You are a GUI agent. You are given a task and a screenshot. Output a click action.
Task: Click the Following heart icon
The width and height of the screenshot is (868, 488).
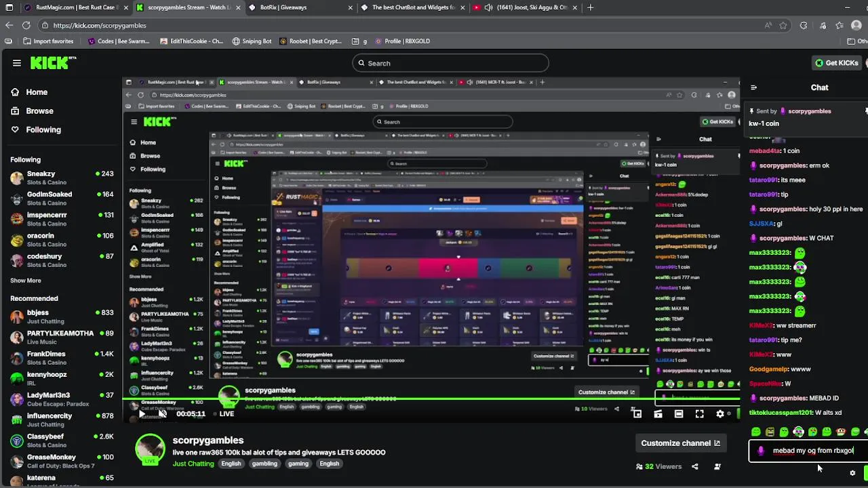click(x=15, y=129)
